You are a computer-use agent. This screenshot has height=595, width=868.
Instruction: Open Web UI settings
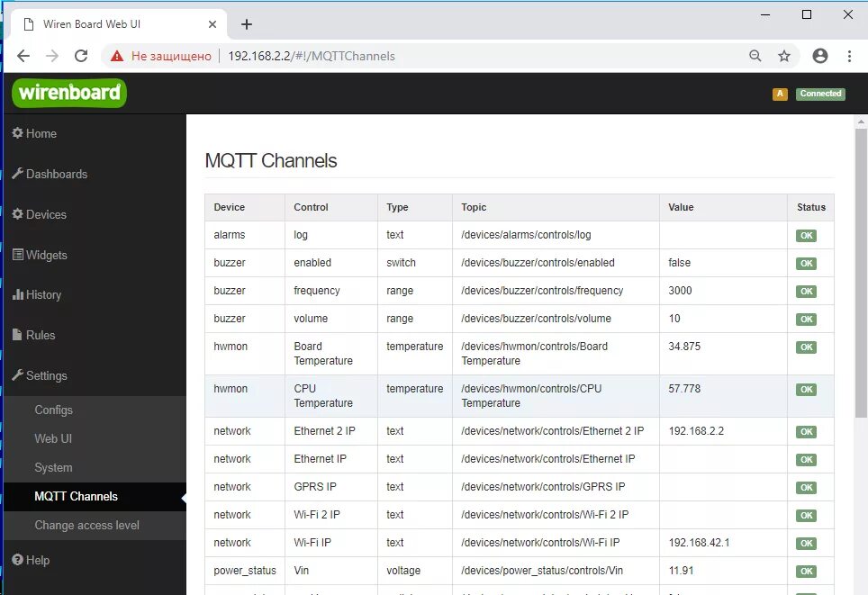point(53,438)
